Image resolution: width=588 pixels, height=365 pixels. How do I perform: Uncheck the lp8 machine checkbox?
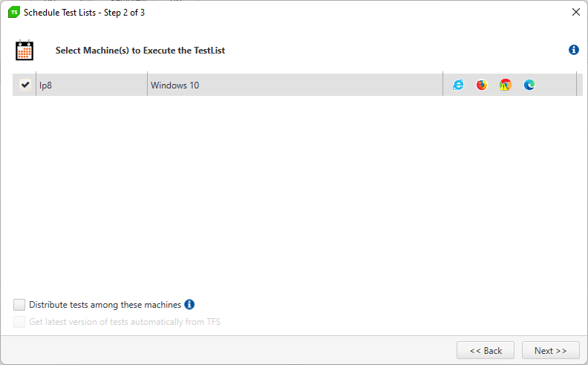(25, 85)
